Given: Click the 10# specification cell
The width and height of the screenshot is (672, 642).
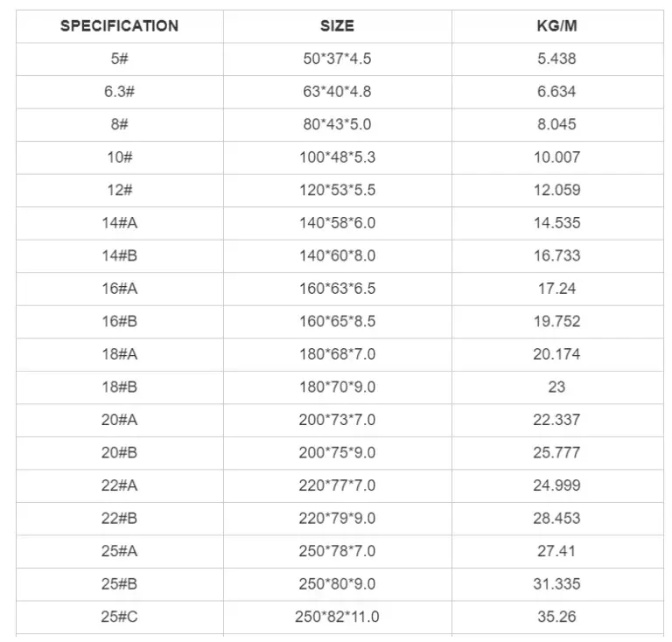Looking at the screenshot, I should point(119,157).
